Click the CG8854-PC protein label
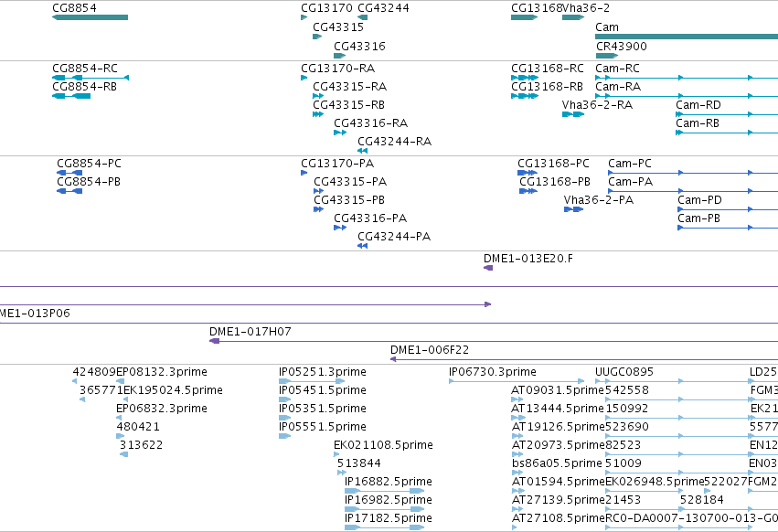Image resolution: width=778 pixels, height=532 pixels. pyautogui.click(x=90, y=164)
